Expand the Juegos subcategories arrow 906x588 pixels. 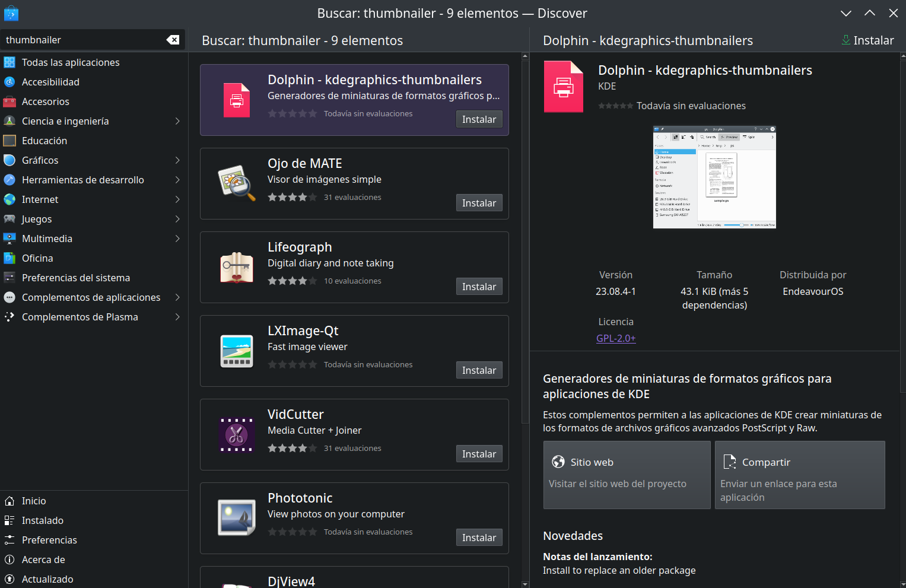click(x=177, y=219)
